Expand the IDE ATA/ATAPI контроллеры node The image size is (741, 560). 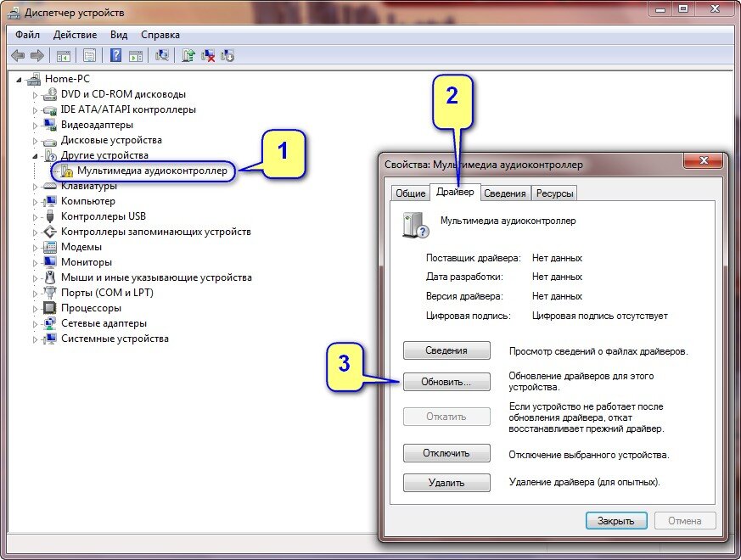35,110
